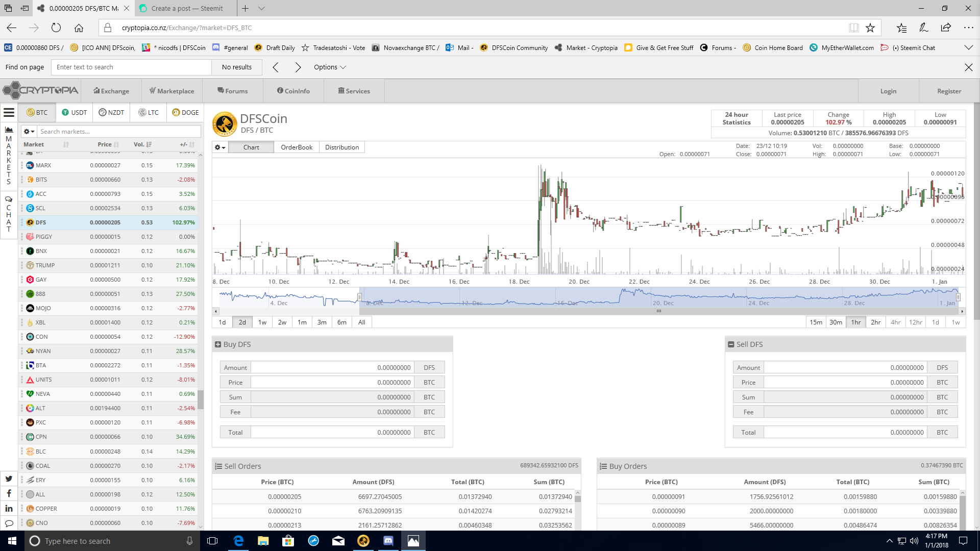Click the Register link
Image resolution: width=980 pixels, height=551 pixels.
(x=949, y=91)
